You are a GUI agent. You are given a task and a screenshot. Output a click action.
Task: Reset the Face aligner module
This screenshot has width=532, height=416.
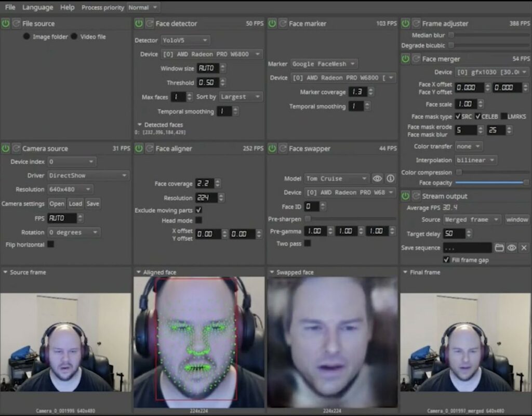[149, 148]
